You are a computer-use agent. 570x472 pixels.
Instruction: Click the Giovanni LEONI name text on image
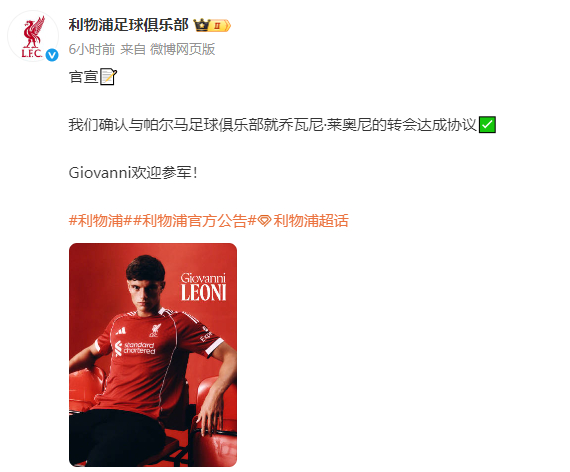click(x=204, y=287)
